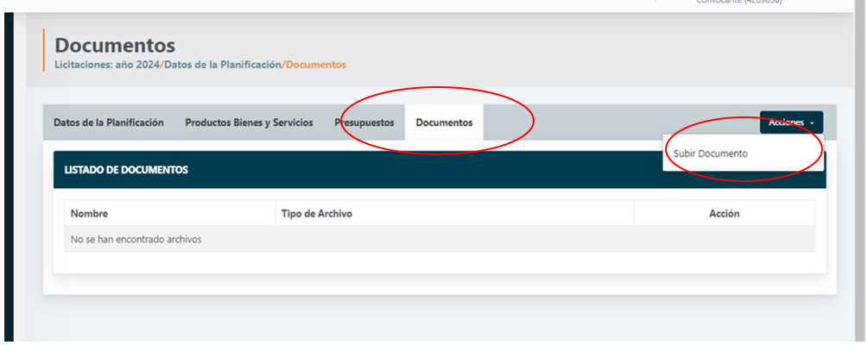This screenshot has width=868, height=345.
Task: Open Datos de la Planificación breadcrumb link
Action: [223, 65]
